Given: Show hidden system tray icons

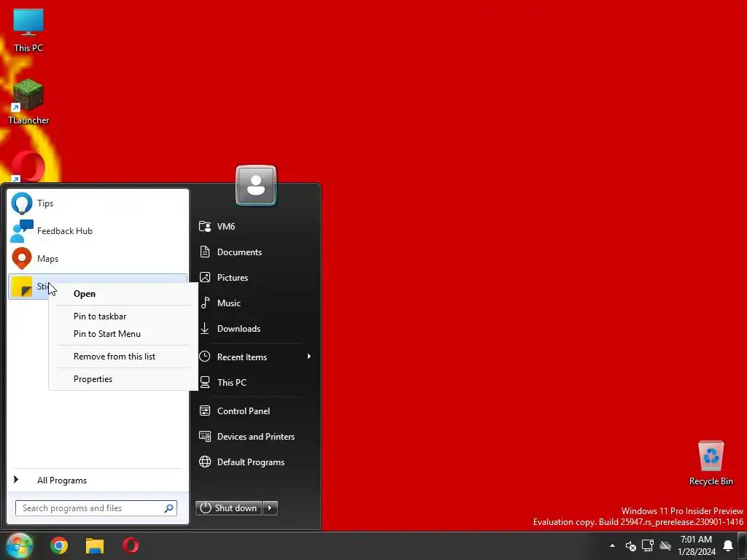Looking at the screenshot, I should pyautogui.click(x=612, y=545).
